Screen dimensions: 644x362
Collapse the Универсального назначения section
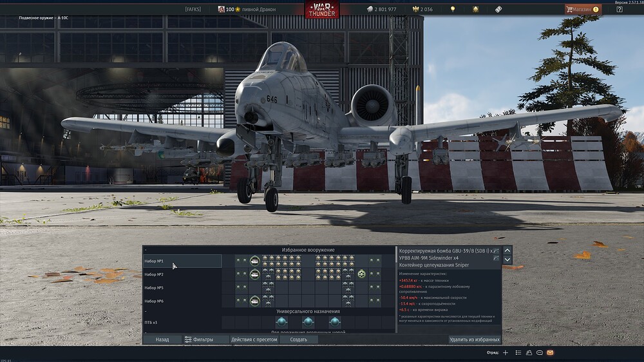[x=146, y=312]
